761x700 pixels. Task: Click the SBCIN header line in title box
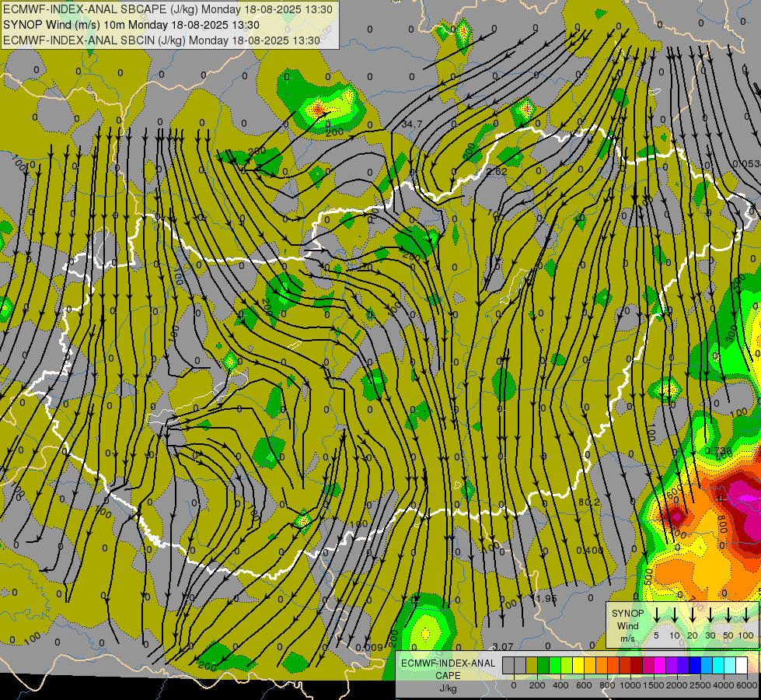point(162,40)
